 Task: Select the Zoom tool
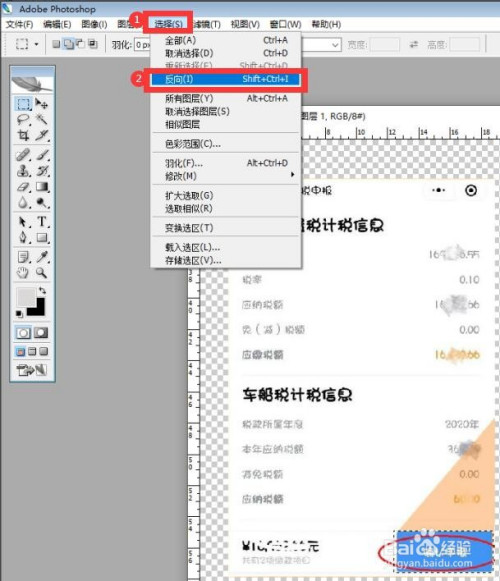coord(42,273)
